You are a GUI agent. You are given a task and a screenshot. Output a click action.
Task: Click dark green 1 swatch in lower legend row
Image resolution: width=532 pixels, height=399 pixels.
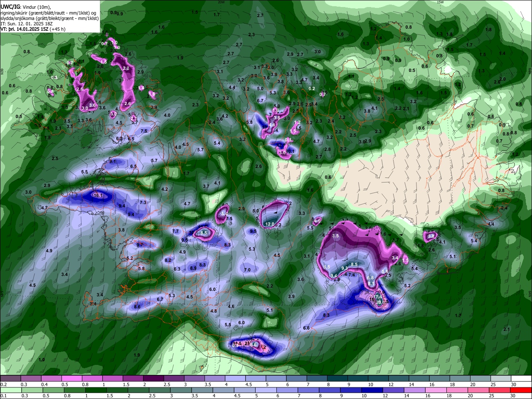pyautogui.click(x=96, y=390)
